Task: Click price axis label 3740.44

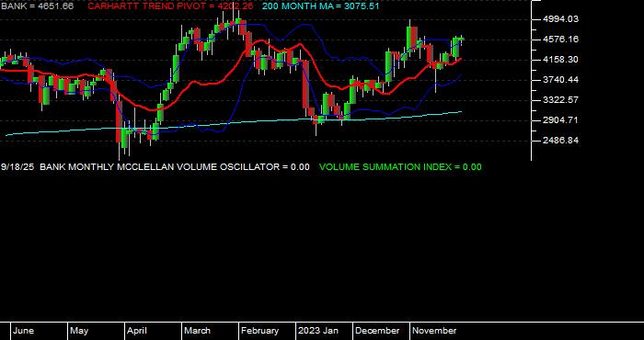Action: click(560, 80)
